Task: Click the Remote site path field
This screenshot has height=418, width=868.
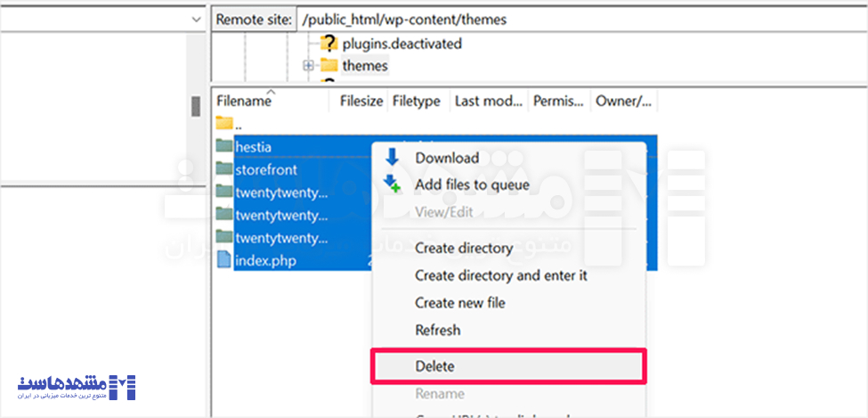Action: [579, 19]
